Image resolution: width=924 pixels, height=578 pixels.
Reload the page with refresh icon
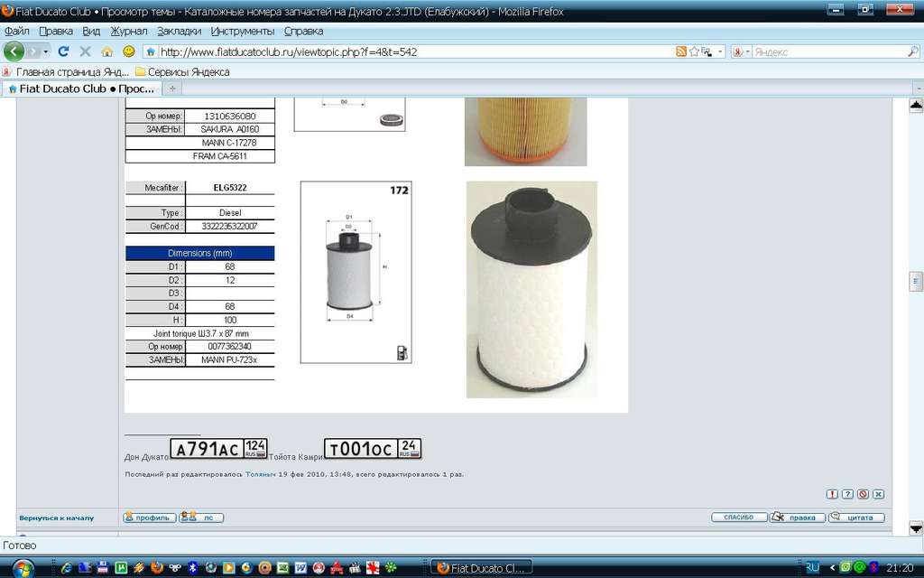64,51
